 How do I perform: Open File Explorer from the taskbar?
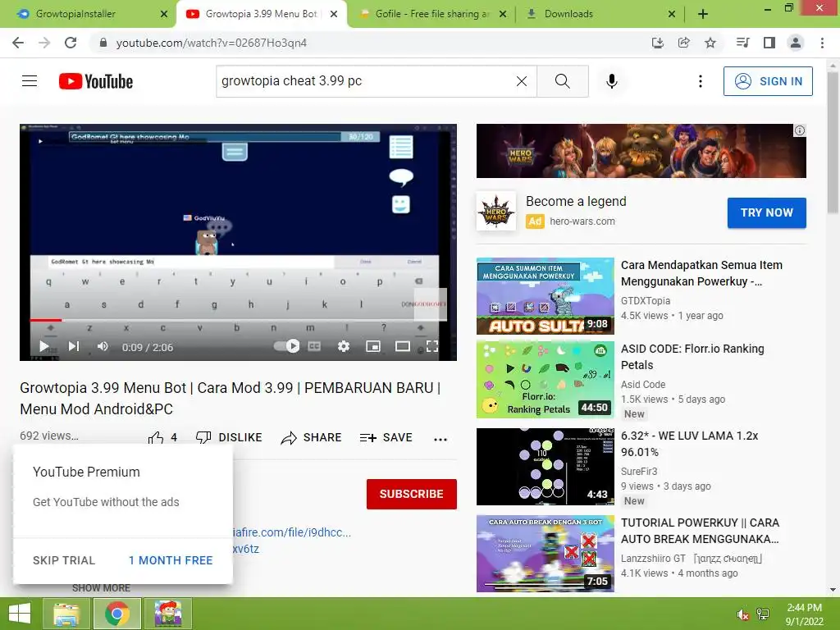pos(66,614)
